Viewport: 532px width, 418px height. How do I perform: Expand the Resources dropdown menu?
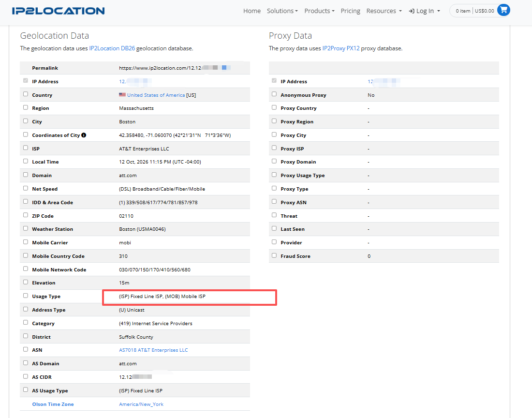tap(384, 11)
